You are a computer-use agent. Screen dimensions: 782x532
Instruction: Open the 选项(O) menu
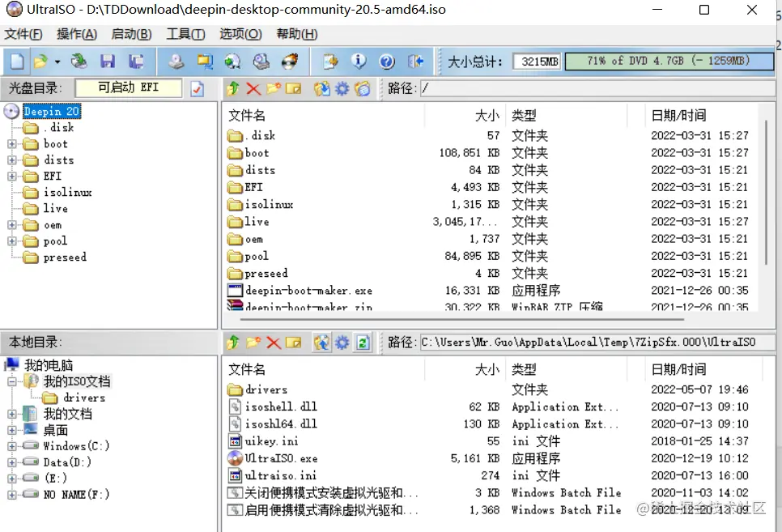click(x=240, y=34)
